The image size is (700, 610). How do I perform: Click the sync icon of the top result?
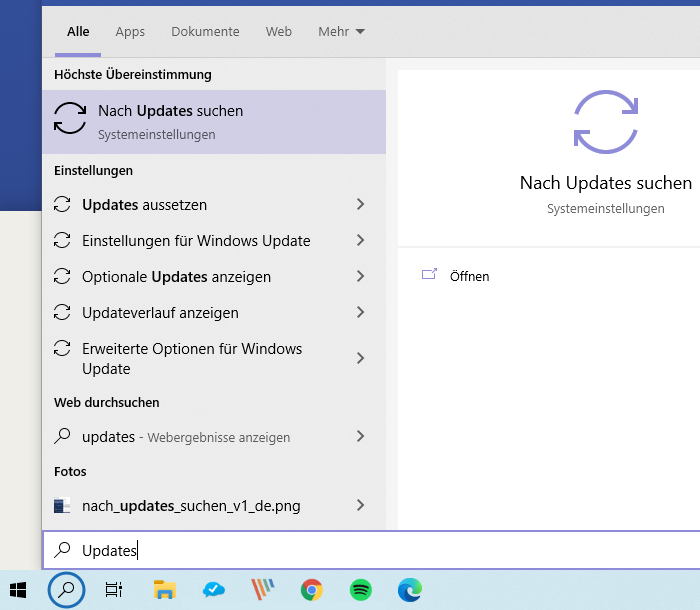pyautogui.click(x=70, y=118)
